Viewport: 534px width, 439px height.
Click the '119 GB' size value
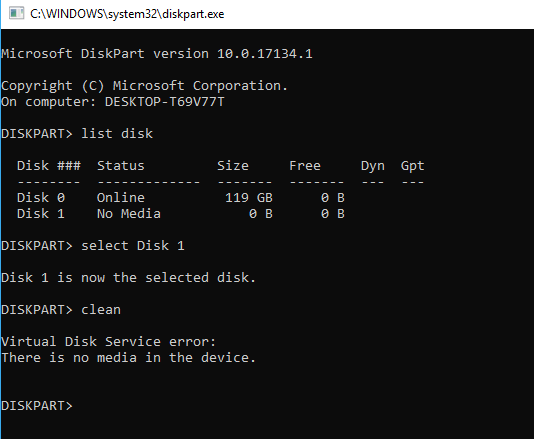pos(249,198)
